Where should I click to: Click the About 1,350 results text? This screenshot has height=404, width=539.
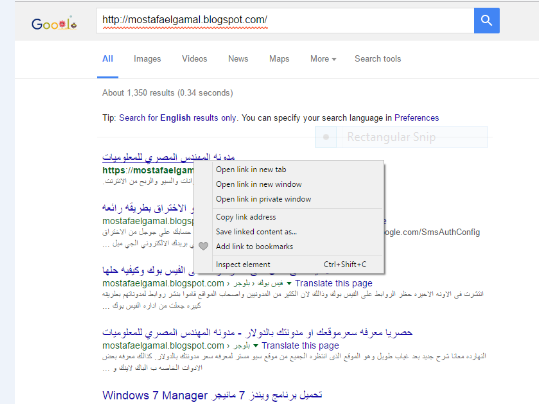click(x=167, y=93)
